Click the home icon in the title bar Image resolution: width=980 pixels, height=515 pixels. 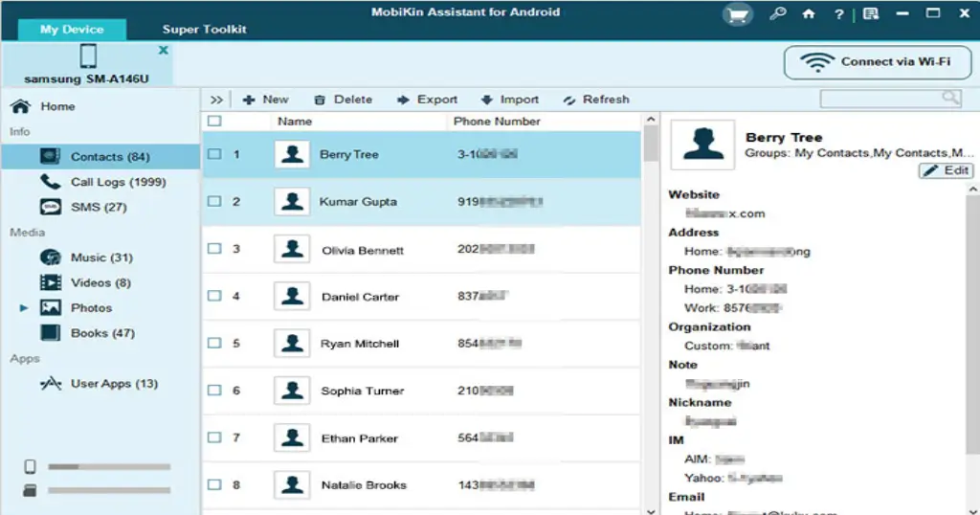point(809,13)
